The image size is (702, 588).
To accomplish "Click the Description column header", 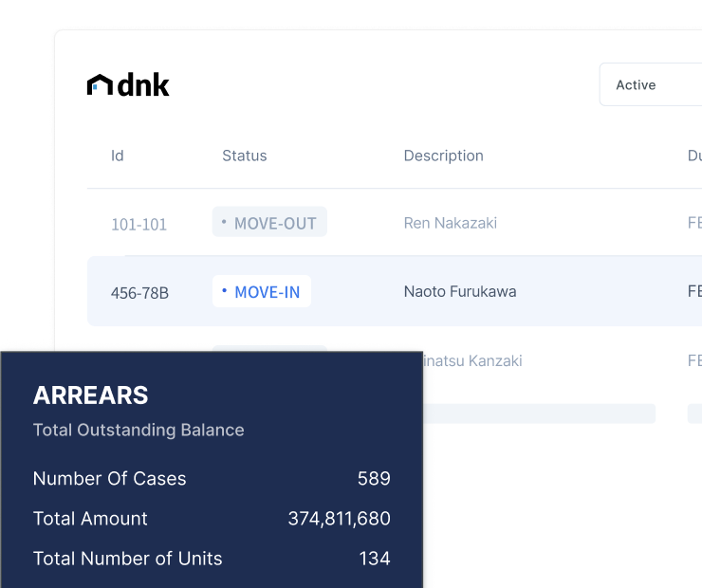I will pyautogui.click(x=443, y=156).
